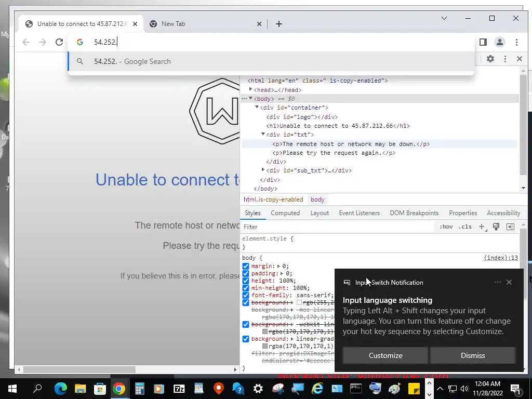Screen dimensions: 532x399
Task: Expand the margin shorthand triangle
Action: click(x=279, y=267)
